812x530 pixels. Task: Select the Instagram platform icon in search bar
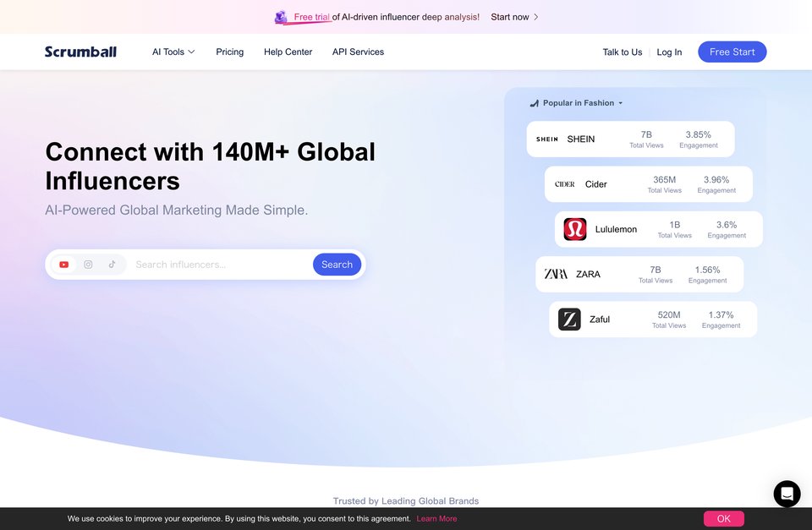click(x=88, y=265)
